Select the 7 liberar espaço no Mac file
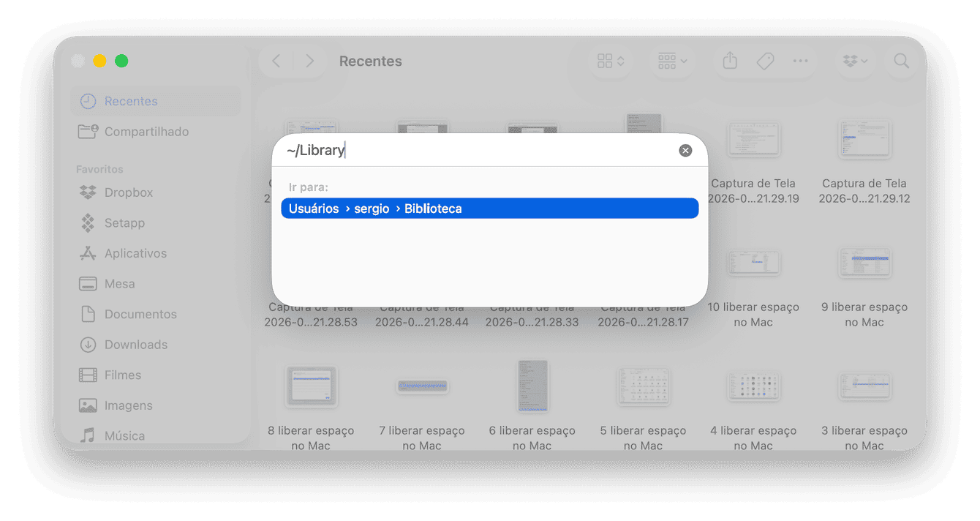The height and width of the screenshot is (521, 980). point(422,386)
